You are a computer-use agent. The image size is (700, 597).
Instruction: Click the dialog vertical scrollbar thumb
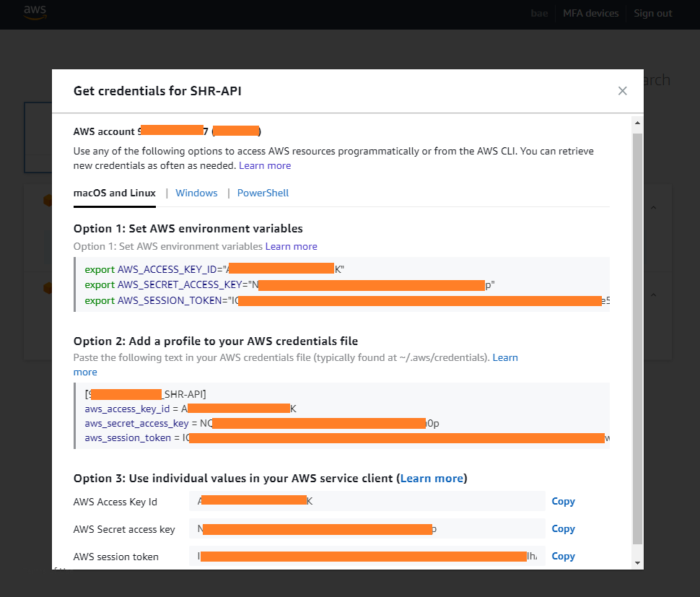(x=637, y=339)
